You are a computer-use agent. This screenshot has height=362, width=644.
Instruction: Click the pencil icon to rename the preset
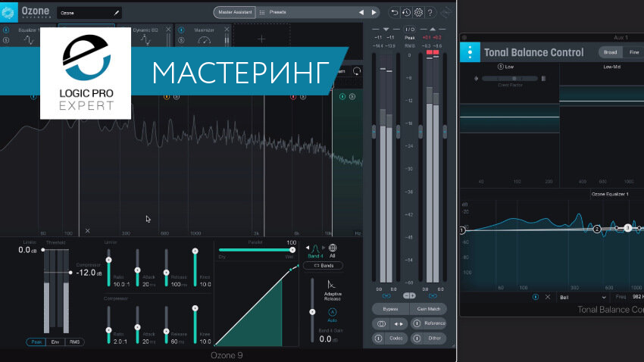[117, 13]
